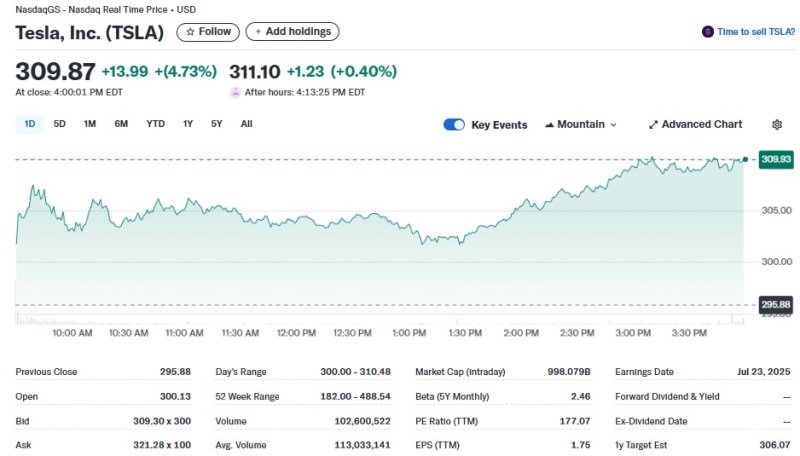The height and width of the screenshot is (456, 800).
Task: Click the after hours moon icon
Action: coord(236,92)
